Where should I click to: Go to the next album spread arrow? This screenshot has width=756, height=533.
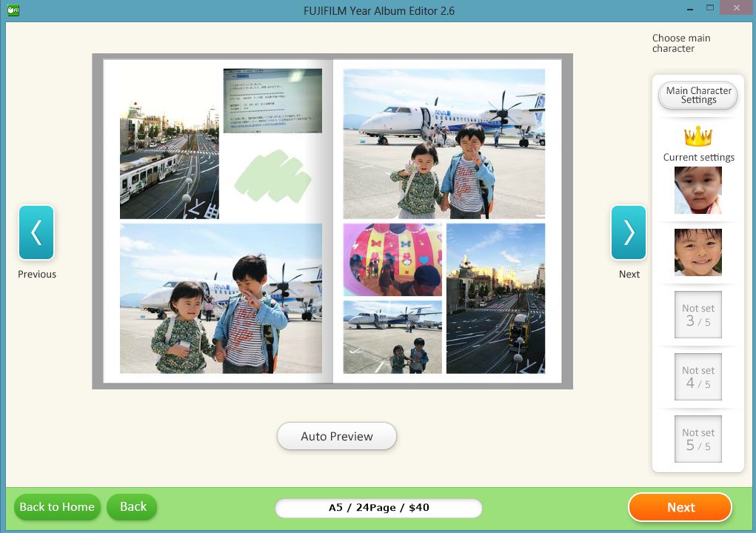628,232
